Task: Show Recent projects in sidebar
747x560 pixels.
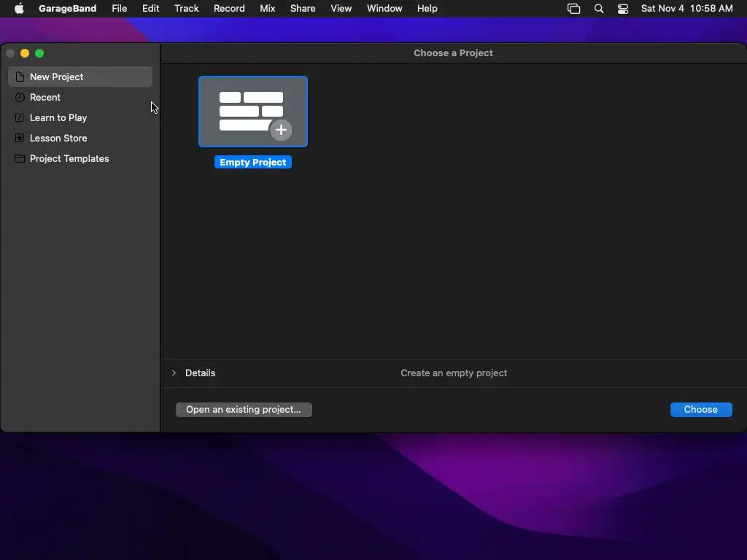Action: coord(80,97)
